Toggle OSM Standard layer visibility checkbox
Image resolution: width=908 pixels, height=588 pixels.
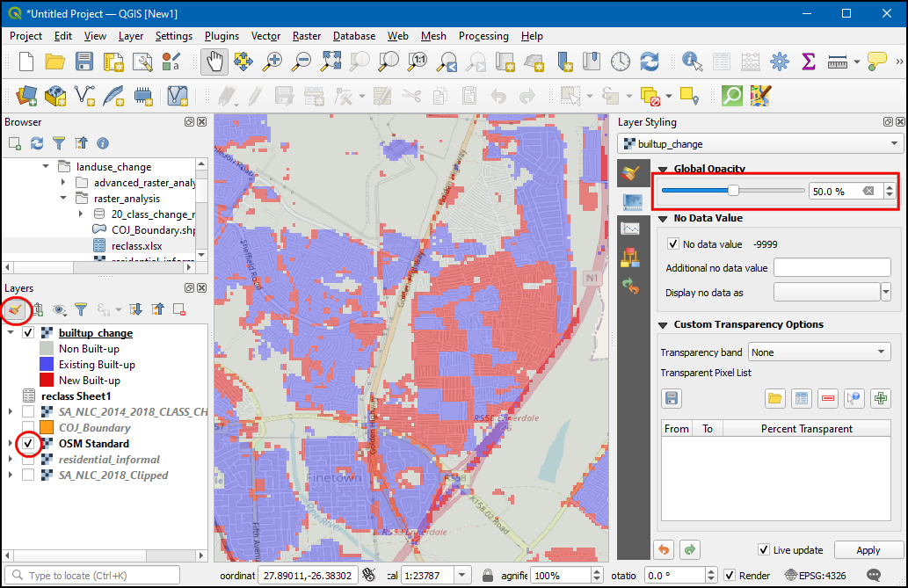[x=28, y=444]
